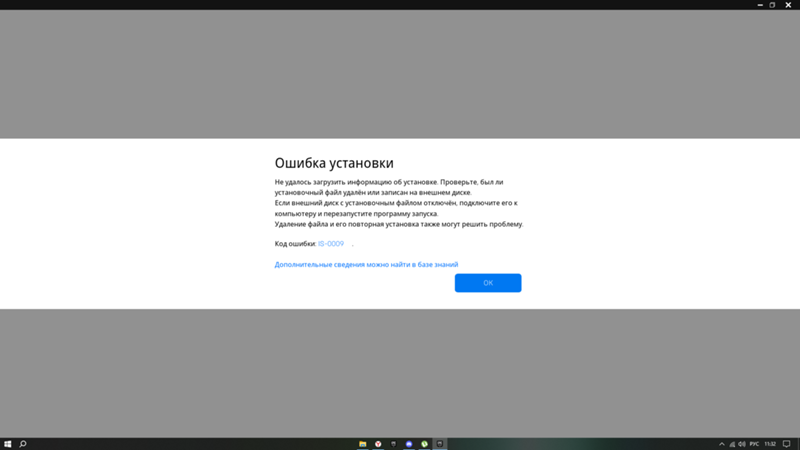Restore down the installer window

point(772,5)
